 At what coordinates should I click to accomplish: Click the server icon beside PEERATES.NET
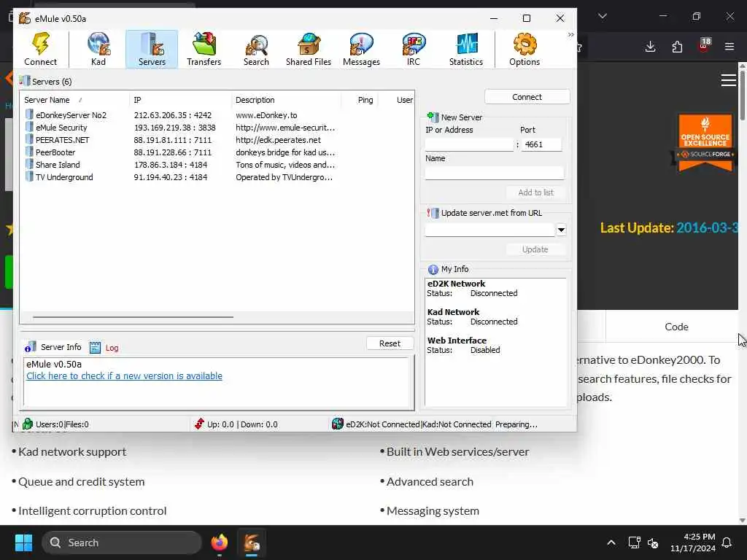click(x=29, y=139)
